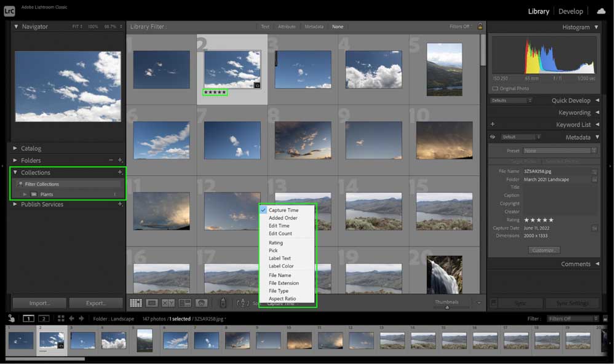615x364 pixels.
Task: Open Survey view
Action: click(184, 303)
